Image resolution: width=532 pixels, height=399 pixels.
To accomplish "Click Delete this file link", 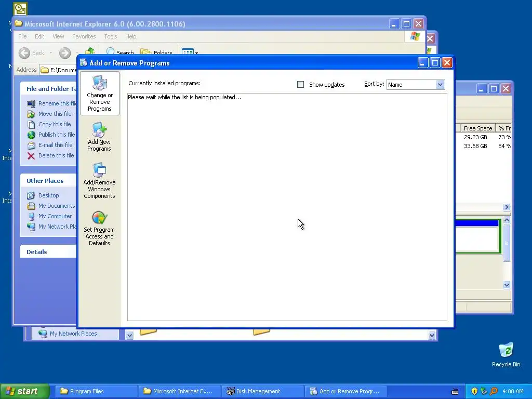I will coord(56,155).
